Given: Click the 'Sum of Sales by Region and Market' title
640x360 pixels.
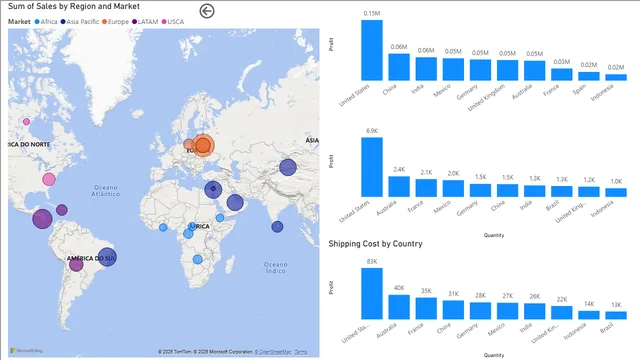Looking at the screenshot, I should coord(74,6).
